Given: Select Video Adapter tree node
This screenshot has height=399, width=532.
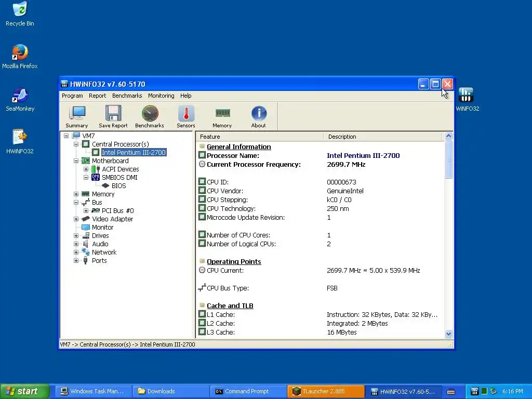Looking at the screenshot, I should 112,219.
